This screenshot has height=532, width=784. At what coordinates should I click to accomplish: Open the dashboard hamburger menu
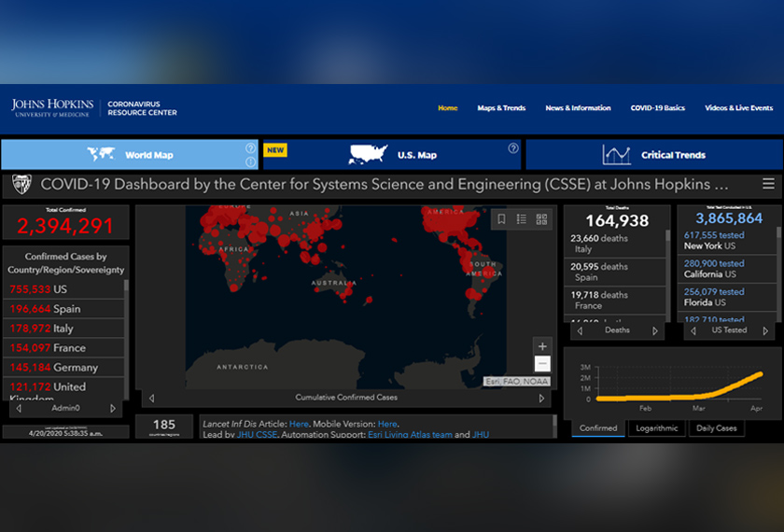(768, 184)
